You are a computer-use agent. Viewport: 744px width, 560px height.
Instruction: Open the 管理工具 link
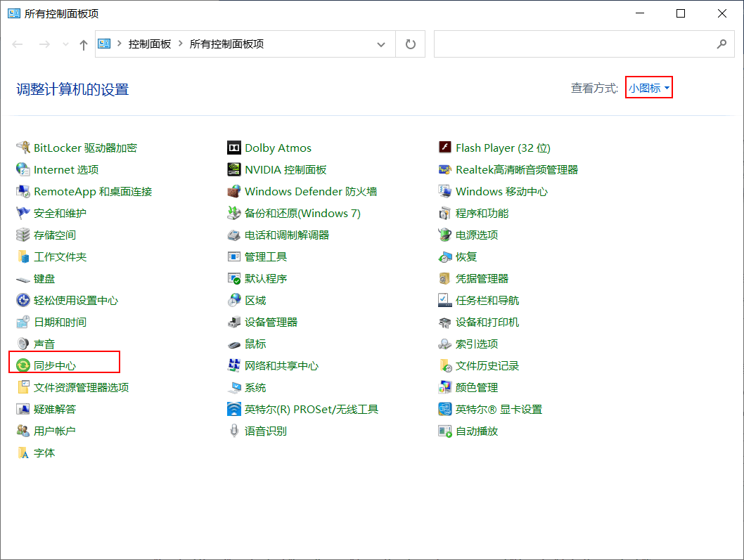[x=266, y=256]
